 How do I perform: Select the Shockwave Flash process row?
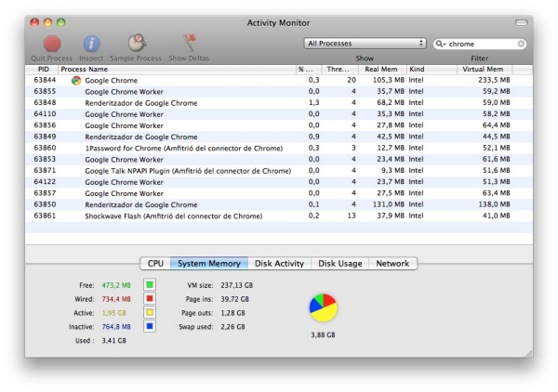[x=279, y=216]
